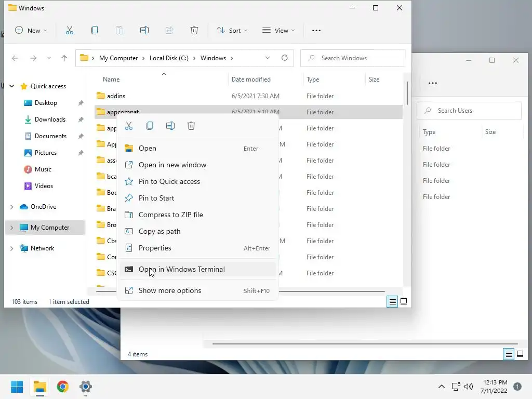Switch the Users window to large icons view

pos(520,354)
